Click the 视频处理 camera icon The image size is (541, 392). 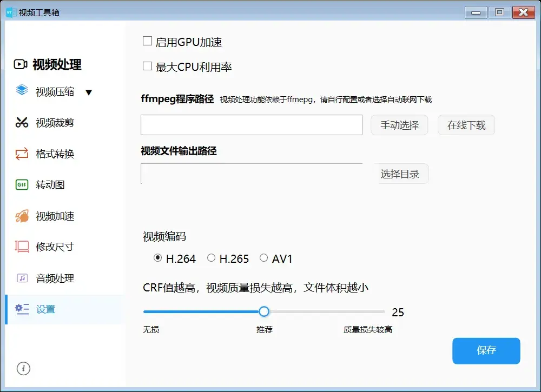(21, 64)
